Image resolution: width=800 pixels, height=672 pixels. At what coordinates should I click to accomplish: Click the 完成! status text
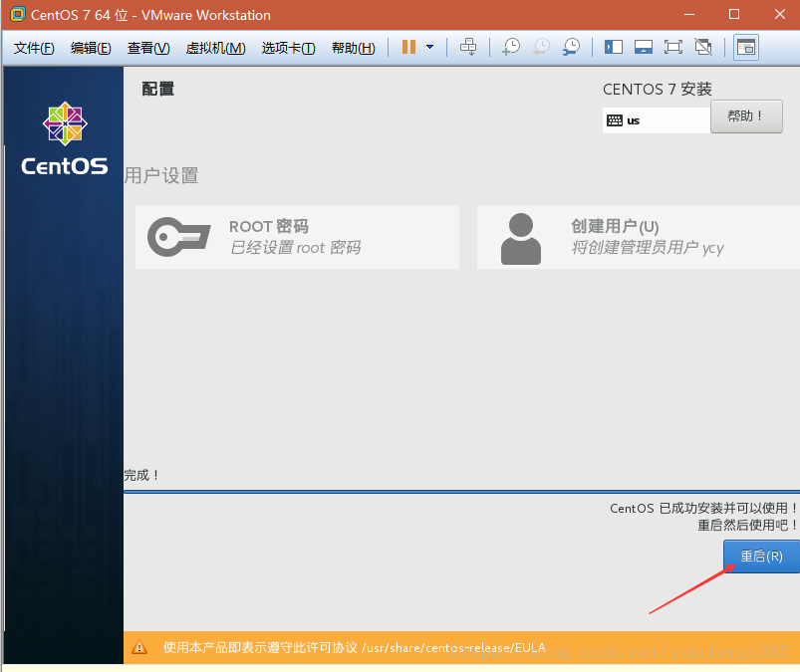tap(141, 475)
